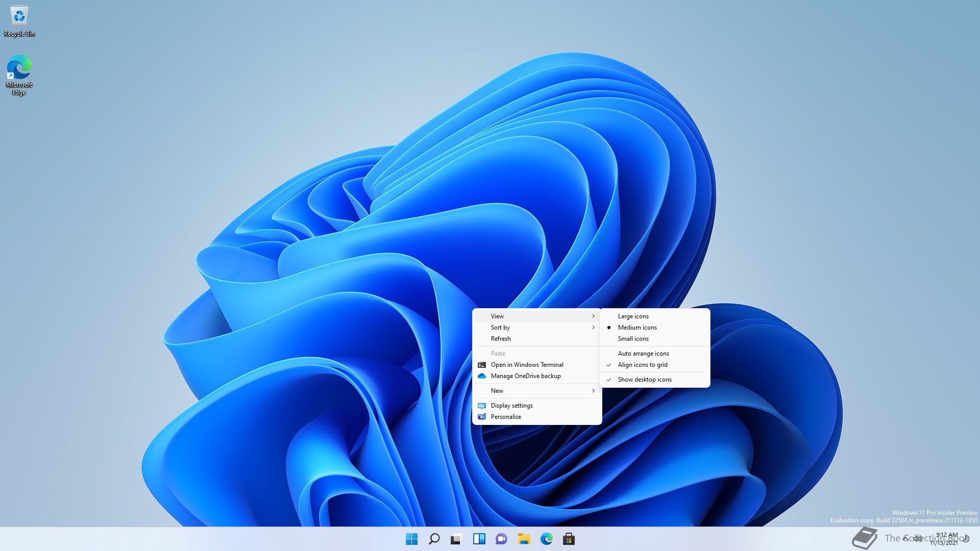Launch File Explorer from taskbar

click(524, 539)
